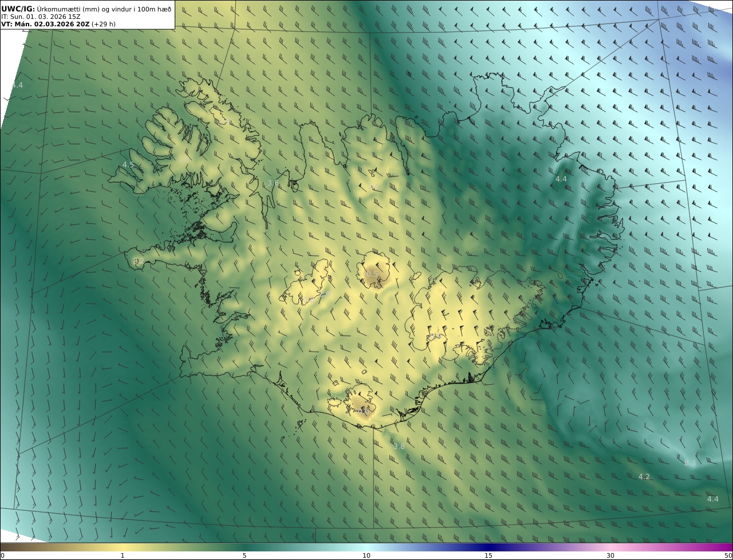This screenshot has width=733, height=560.
Task: Click the colorbar tick label 50
Action: 728,555
